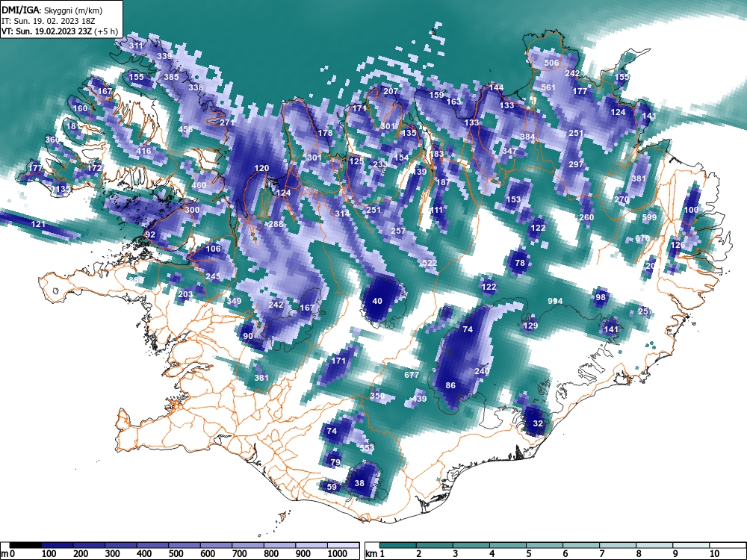Click the visibility value 349

click(234, 301)
